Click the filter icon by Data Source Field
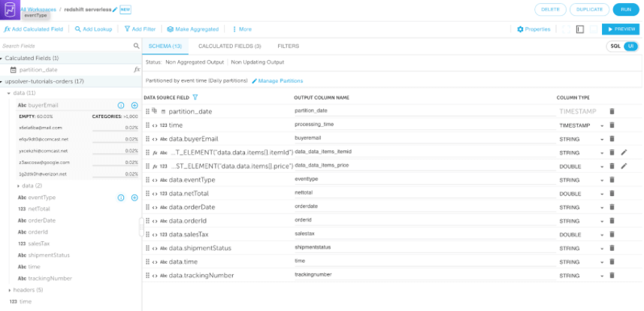The width and height of the screenshot is (644, 311). click(x=195, y=98)
